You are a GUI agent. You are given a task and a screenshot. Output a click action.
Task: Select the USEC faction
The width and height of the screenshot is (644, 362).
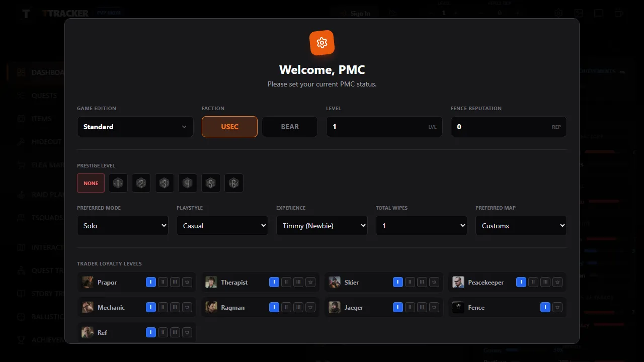(x=229, y=127)
